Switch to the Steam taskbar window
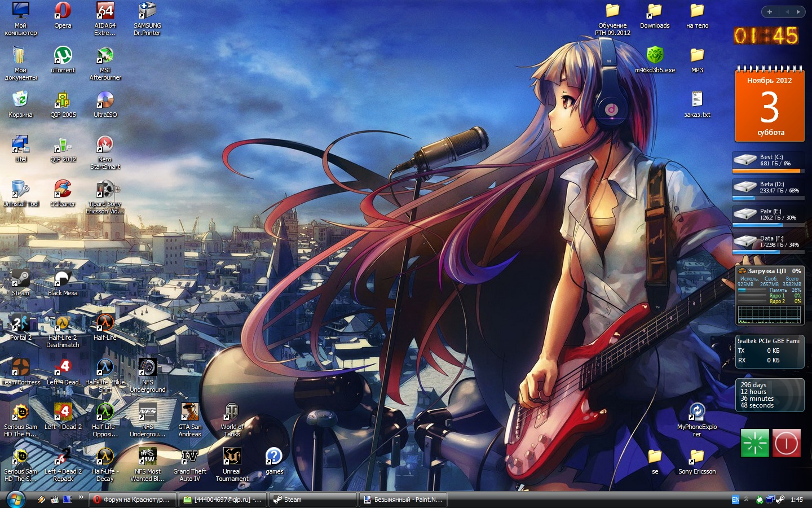 click(x=313, y=500)
